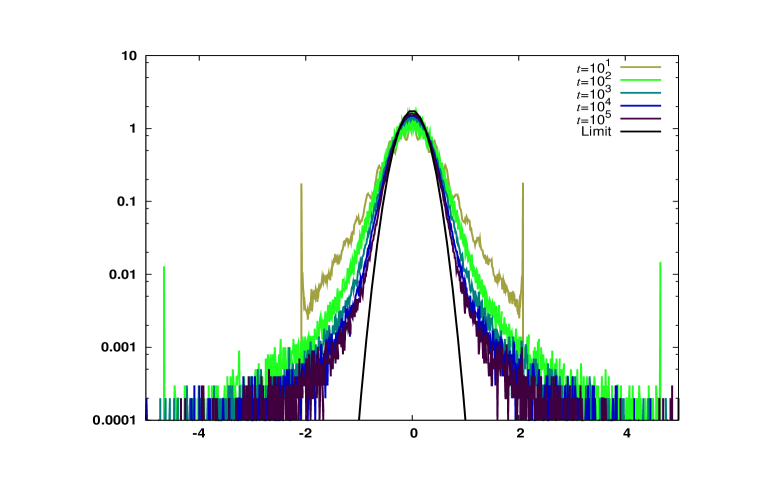
Task: Click the x-axis label 0
Action: pyautogui.click(x=413, y=433)
